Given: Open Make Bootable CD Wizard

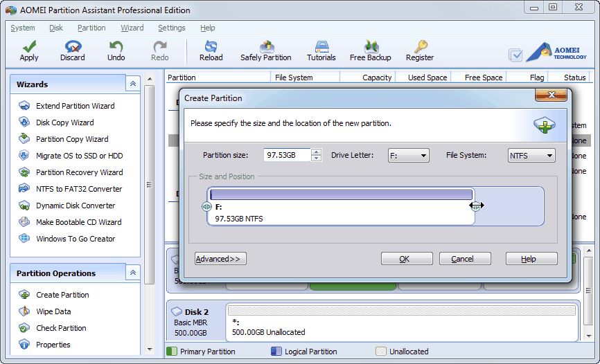Looking at the screenshot, I should point(78,222).
